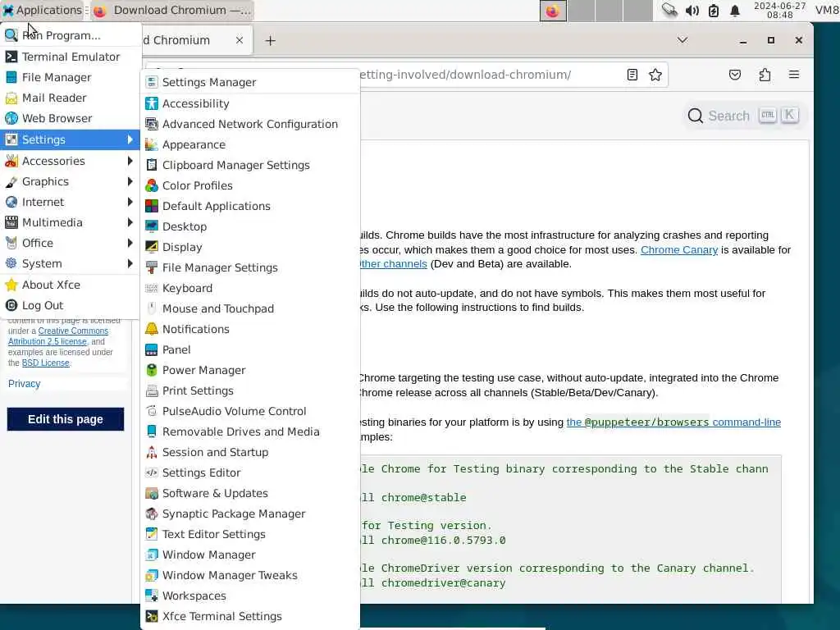Open Firefox hamburger application menu
This screenshot has height=630, width=840.
pyautogui.click(x=794, y=75)
